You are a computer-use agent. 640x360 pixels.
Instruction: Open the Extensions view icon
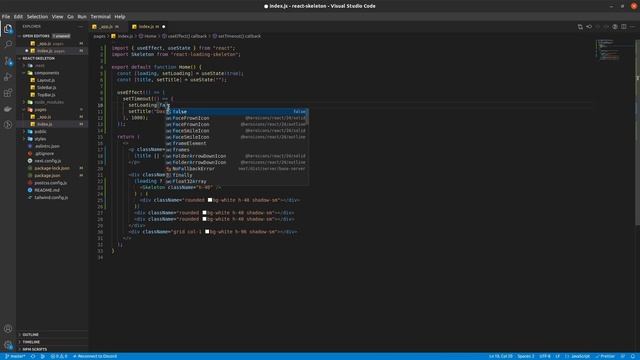point(8,93)
